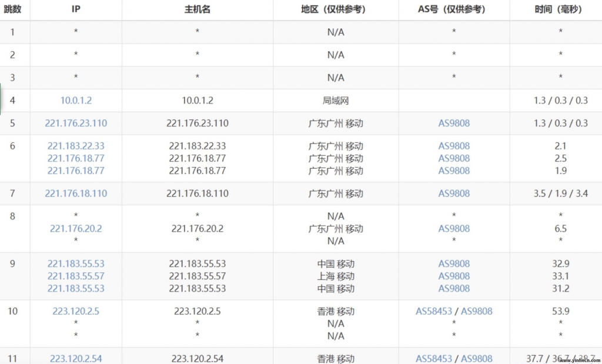Viewport: 602px width, 364px height.
Task: Select the 221.183.55.53 link in hop 9
Action: (x=75, y=263)
